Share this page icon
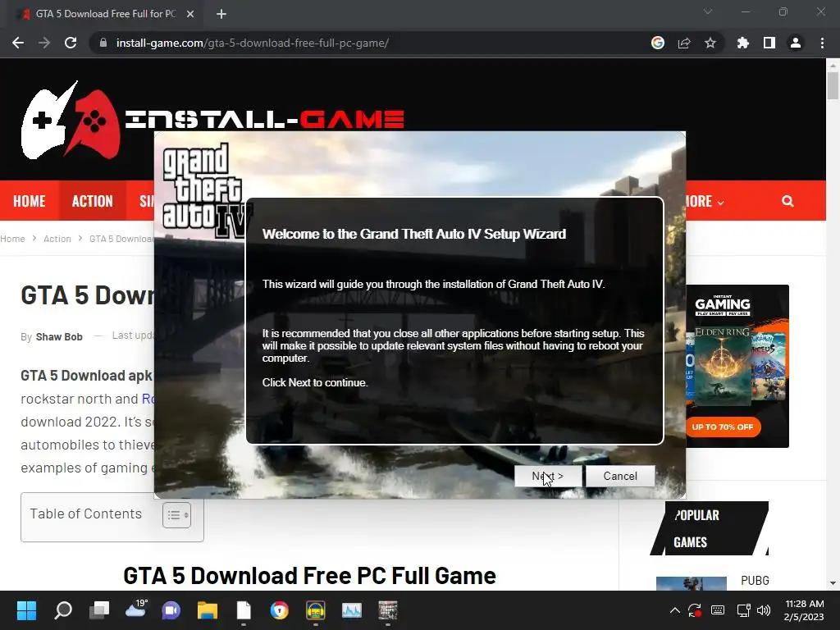This screenshot has width=840, height=630. click(x=684, y=43)
